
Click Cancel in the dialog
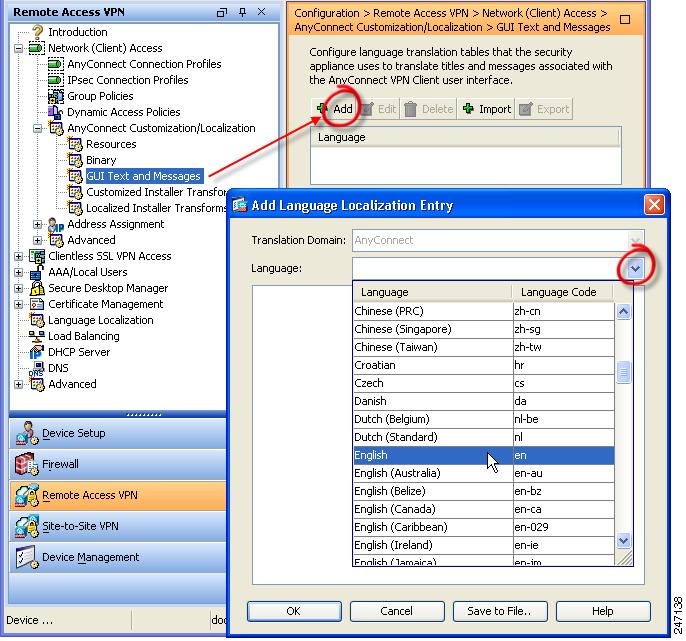(397, 611)
